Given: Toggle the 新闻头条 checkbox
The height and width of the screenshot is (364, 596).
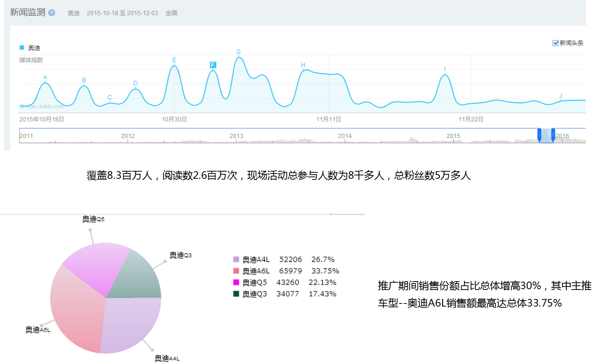Looking at the screenshot, I should point(555,43).
